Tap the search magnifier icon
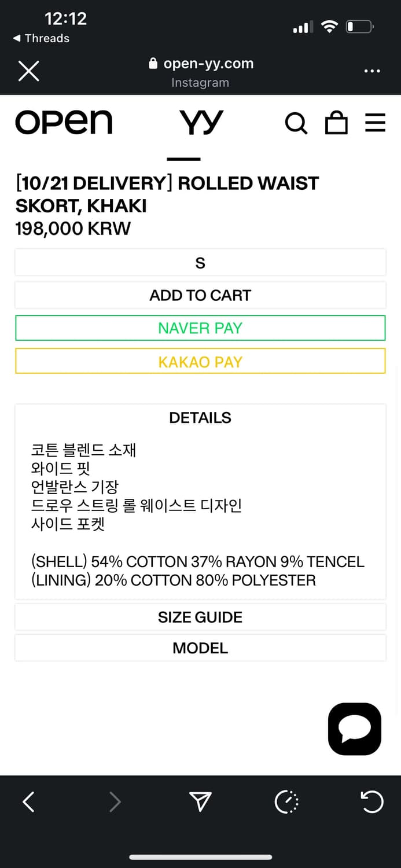 pos(296,123)
